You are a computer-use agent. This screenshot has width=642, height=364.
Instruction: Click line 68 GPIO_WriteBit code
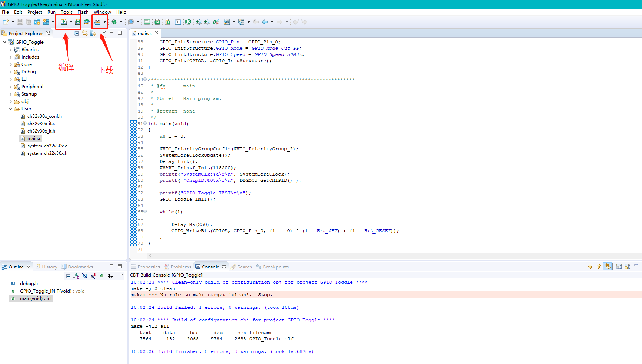click(x=285, y=231)
